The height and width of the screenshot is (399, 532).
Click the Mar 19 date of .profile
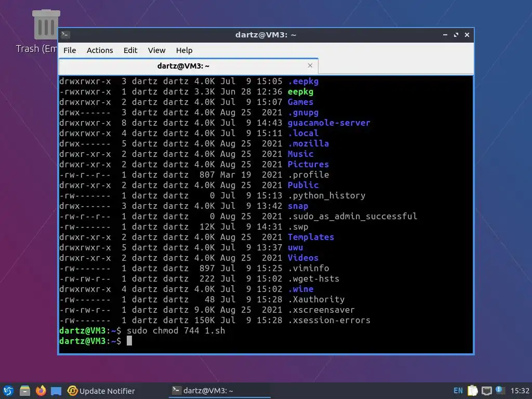pyautogui.click(x=235, y=175)
